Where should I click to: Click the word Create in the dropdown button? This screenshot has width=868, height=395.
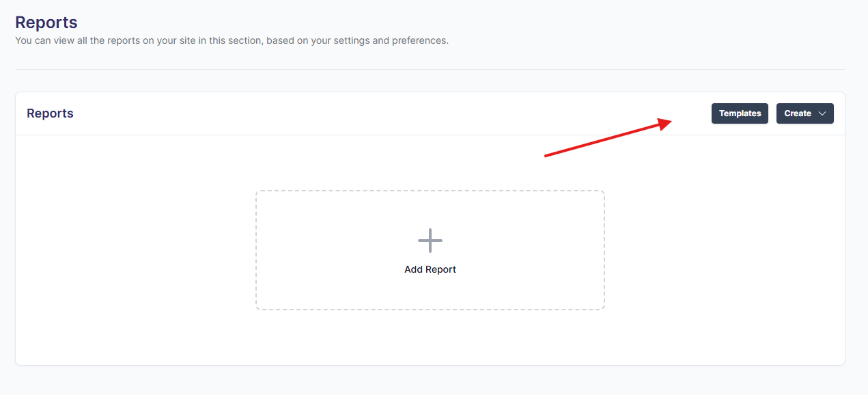798,113
